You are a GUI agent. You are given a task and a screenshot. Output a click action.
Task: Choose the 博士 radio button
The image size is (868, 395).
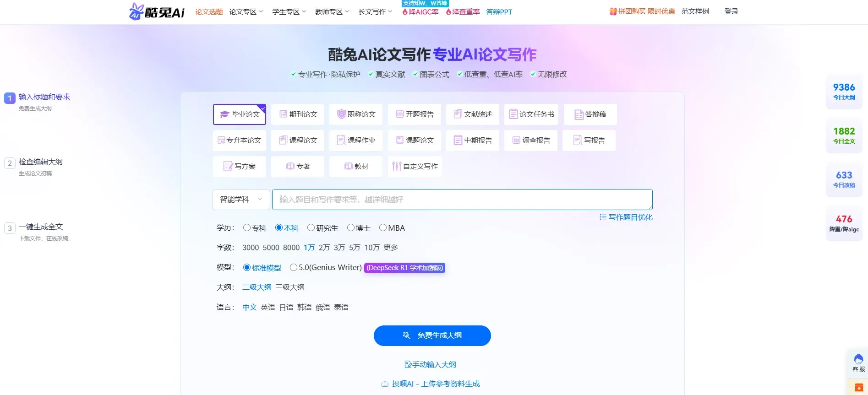point(351,228)
